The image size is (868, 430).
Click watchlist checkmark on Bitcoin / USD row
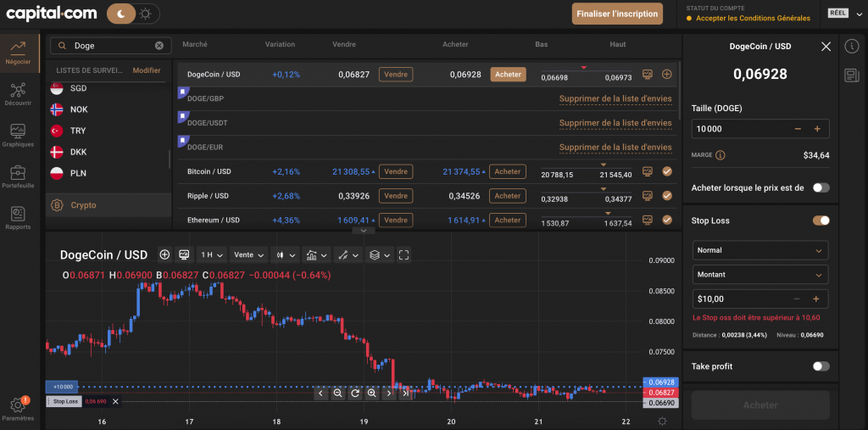667,172
